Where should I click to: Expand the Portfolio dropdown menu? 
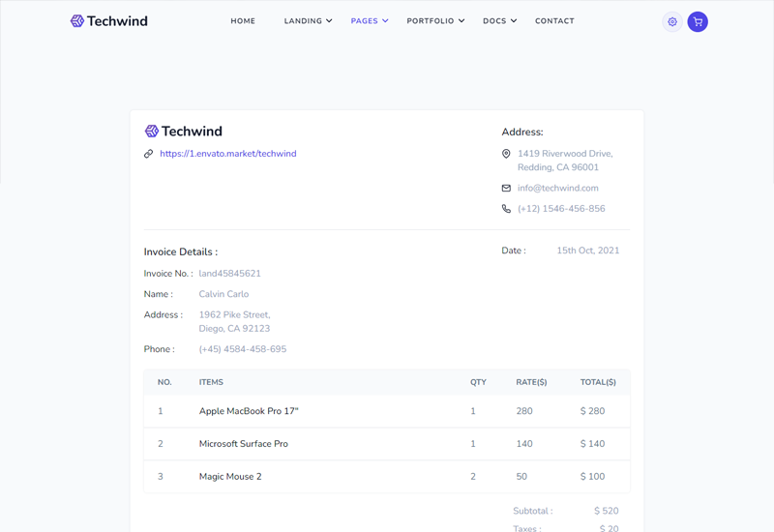[x=435, y=21]
